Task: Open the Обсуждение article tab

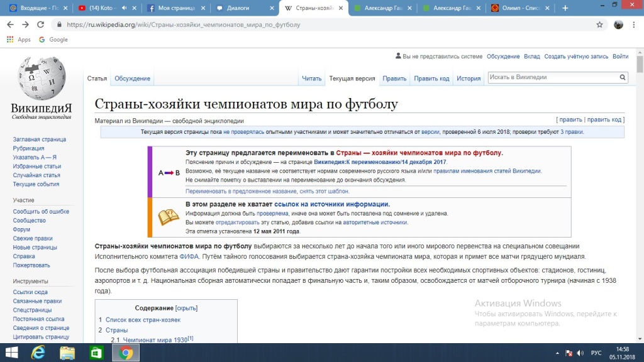Action: pyautogui.click(x=132, y=79)
